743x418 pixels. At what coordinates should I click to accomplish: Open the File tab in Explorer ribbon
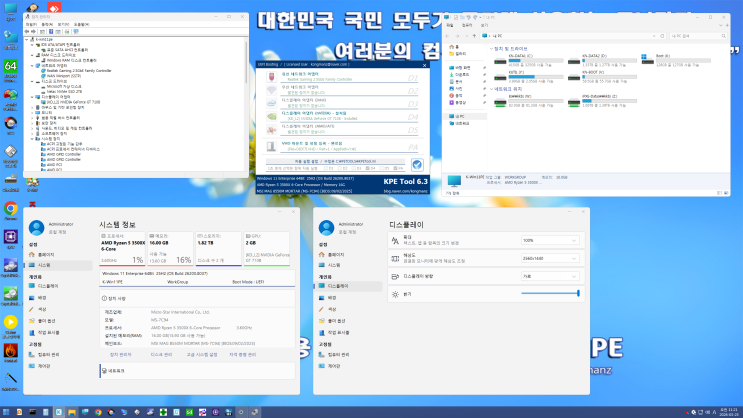click(x=450, y=25)
